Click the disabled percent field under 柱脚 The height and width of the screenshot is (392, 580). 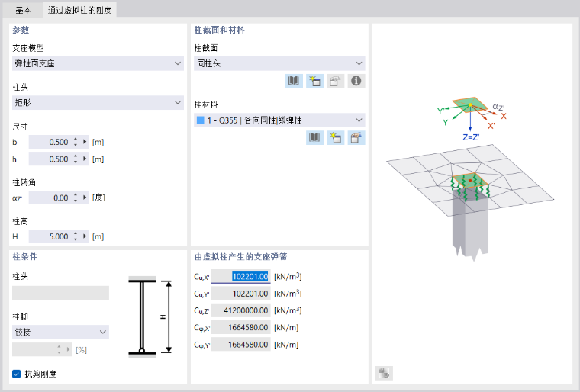point(42,349)
